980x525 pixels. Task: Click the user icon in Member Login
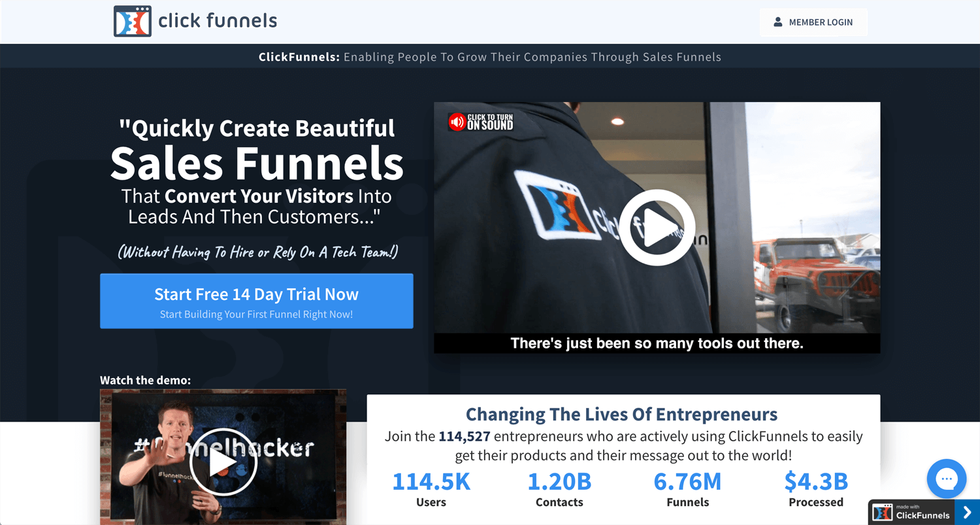point(777,22)
